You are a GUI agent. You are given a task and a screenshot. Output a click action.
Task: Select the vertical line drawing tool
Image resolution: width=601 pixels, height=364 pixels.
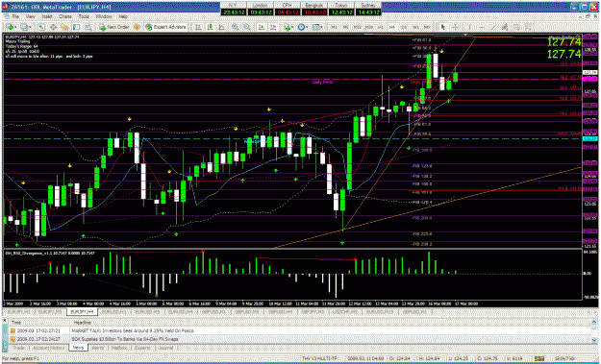tap(469, 27)
